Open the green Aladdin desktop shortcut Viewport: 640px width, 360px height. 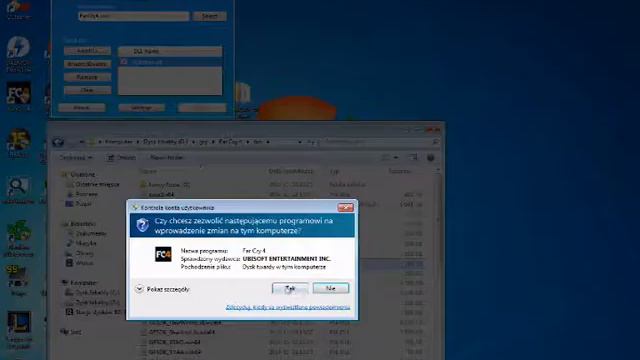pos(18,238)
